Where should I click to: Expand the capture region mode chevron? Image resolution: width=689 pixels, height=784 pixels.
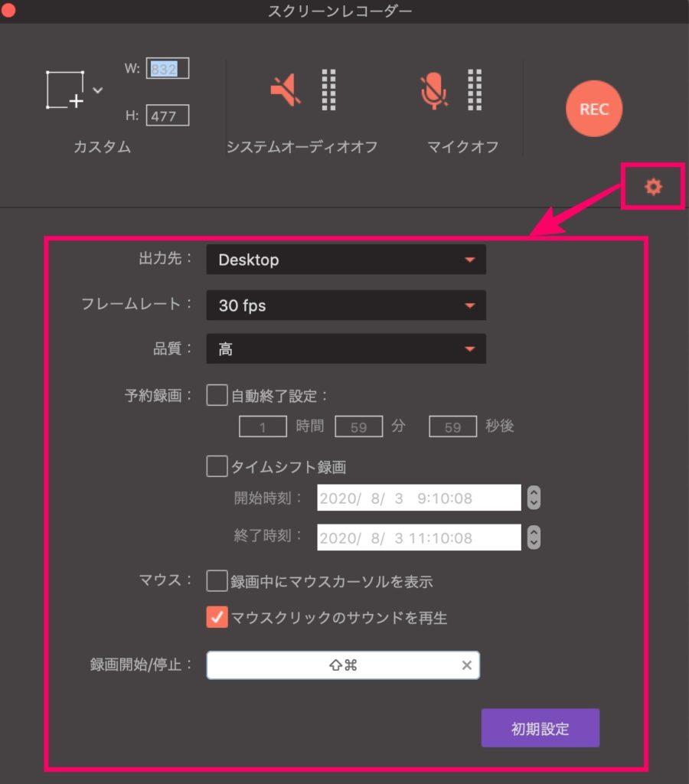[x=98, y=90]
